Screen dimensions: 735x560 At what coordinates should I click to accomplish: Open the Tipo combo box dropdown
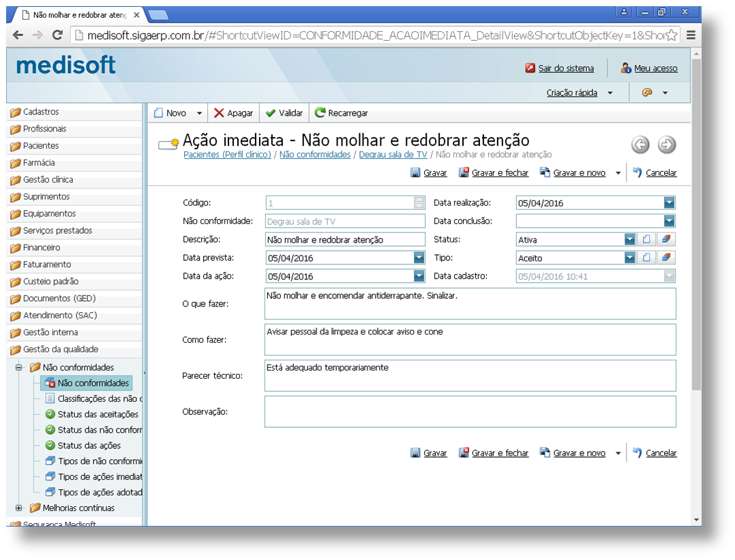(629, 258)
